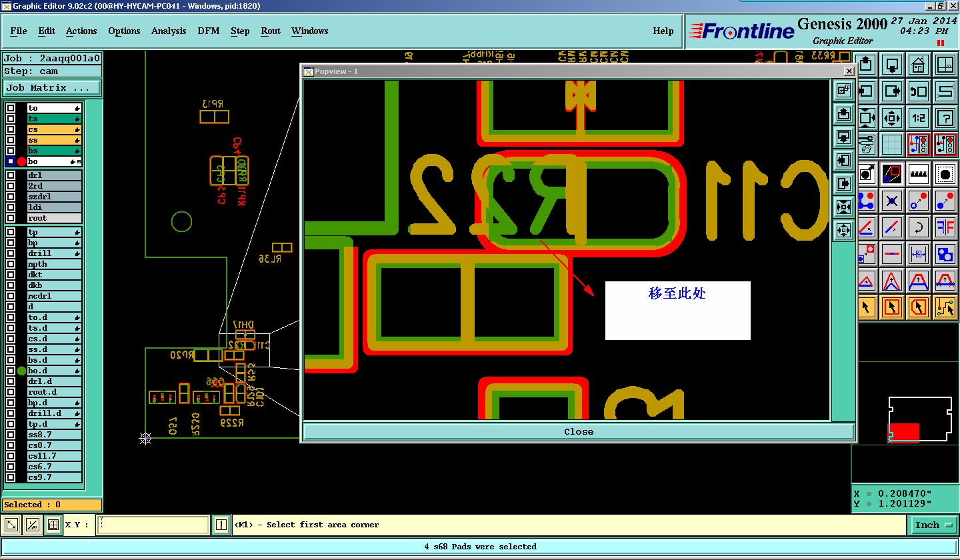
Task: Click the Close button in Popview
Action: pos(579,431)
